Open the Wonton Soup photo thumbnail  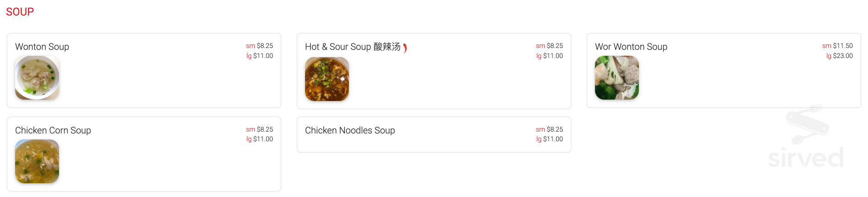37,78
